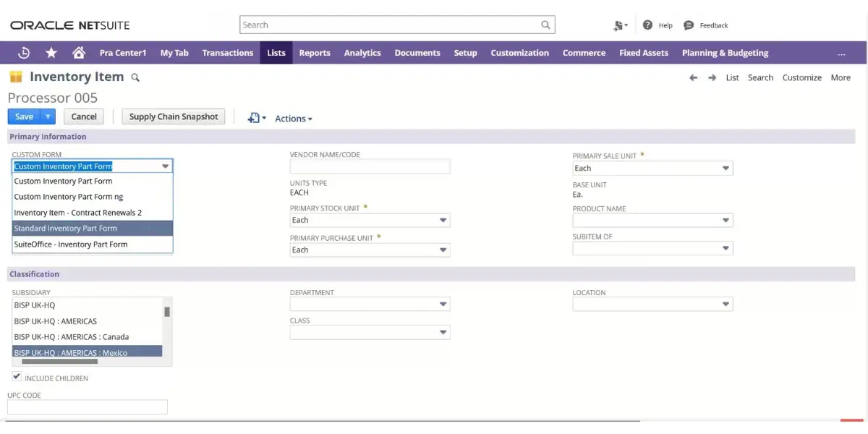
Task: Open the Planning & Budgeting menu
Action: tap(725, 53)
